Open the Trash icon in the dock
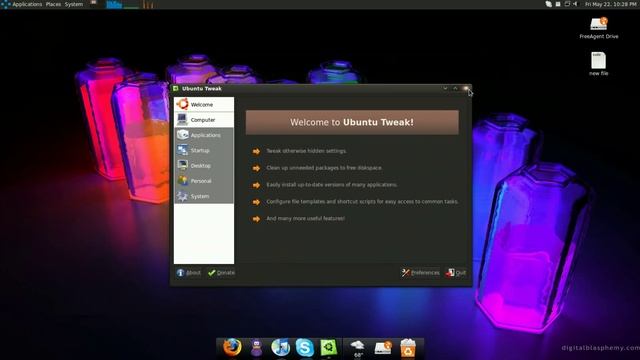Image resolution: width=640 pixels, height=360 pixels. (x=407, y=348)
